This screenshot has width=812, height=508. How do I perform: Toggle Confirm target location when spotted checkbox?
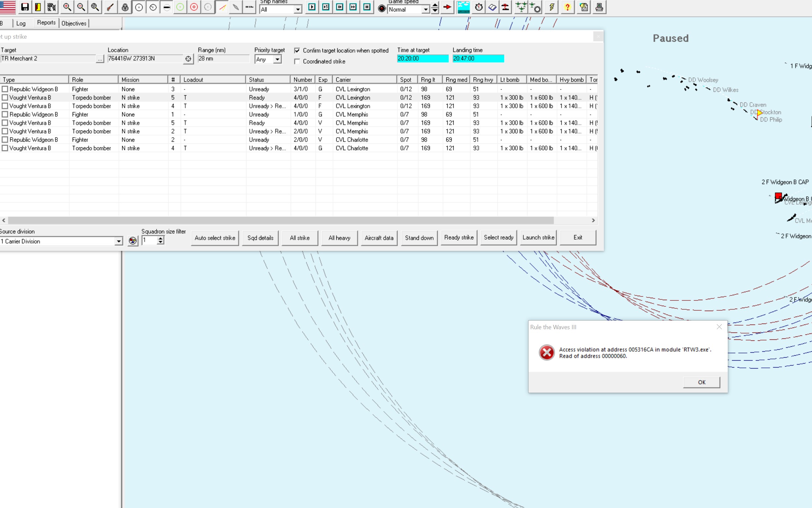click(x=297, y=50)
